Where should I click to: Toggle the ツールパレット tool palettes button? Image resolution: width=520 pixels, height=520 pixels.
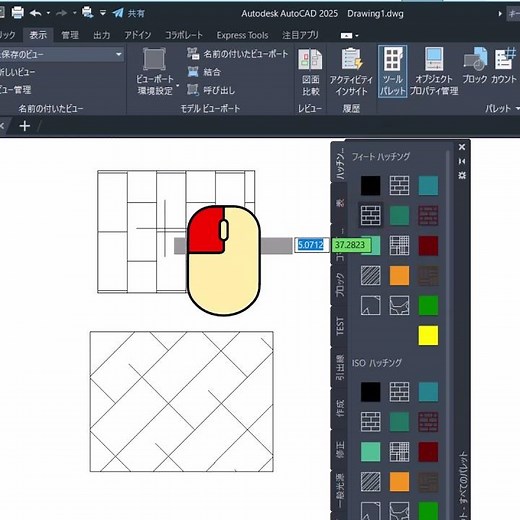pos(393,71)
